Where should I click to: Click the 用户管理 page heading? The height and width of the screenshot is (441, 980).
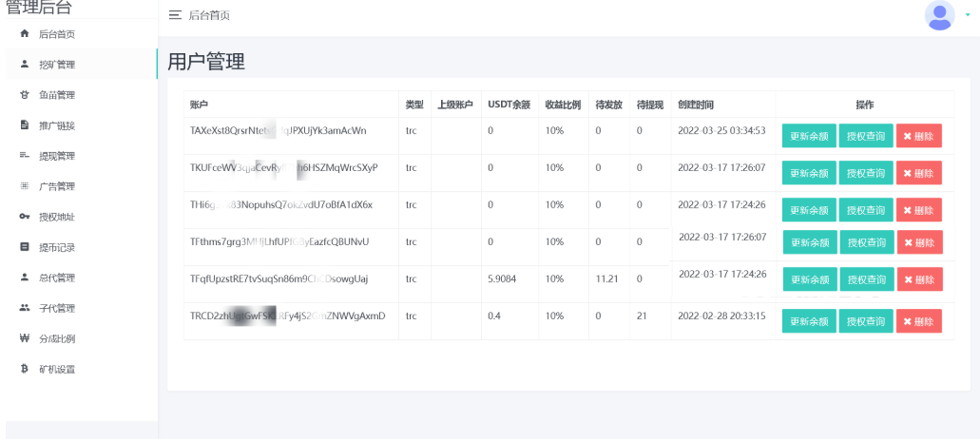point(206,62)
